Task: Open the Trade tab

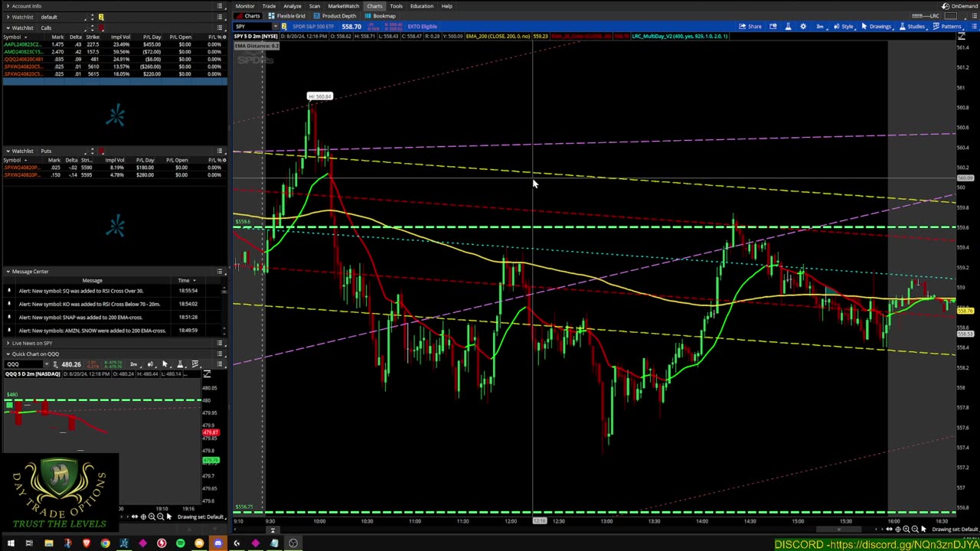Action: (x=269, y=6)
